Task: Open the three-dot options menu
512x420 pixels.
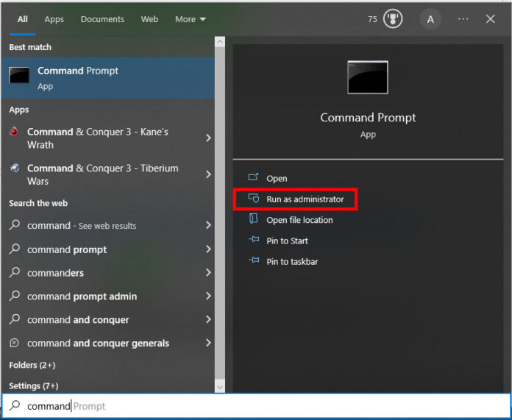Action: [463, 19]
